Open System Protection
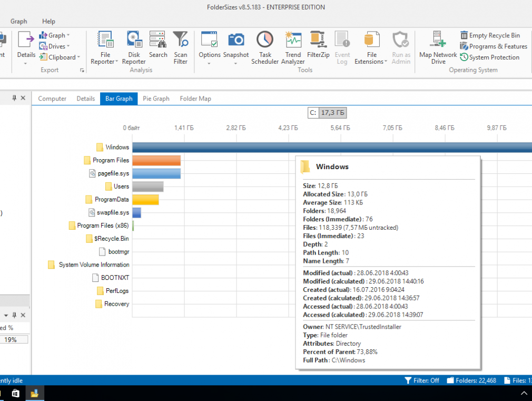This screenshot has height=401, width=532. pos(489,57)
